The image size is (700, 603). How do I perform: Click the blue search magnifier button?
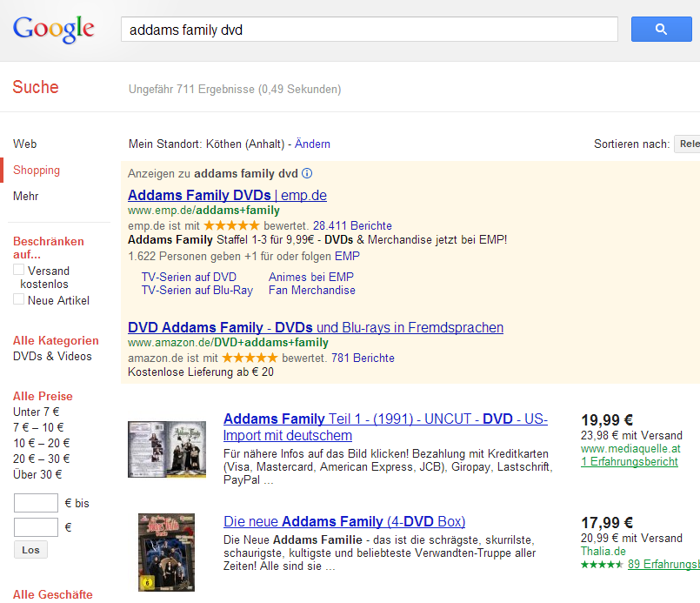tap(661, 30)
